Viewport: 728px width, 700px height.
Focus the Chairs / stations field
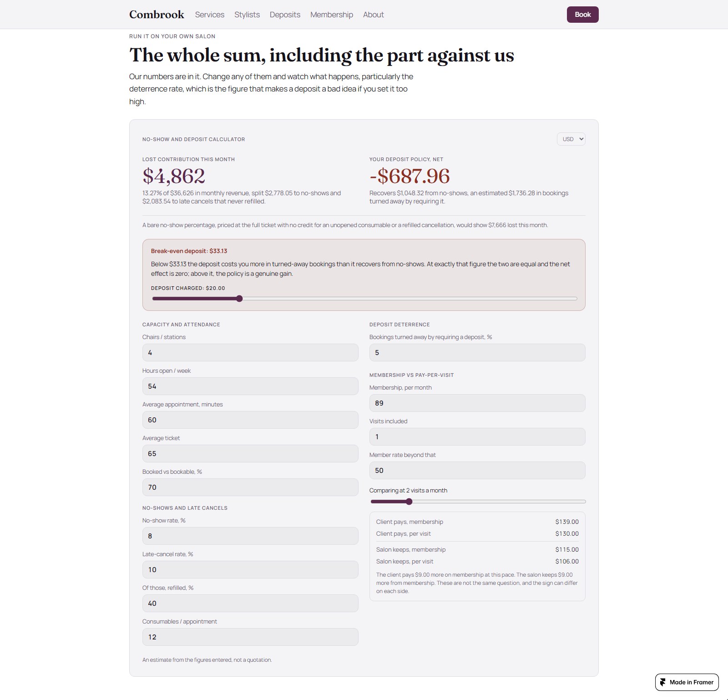[250, 353]
